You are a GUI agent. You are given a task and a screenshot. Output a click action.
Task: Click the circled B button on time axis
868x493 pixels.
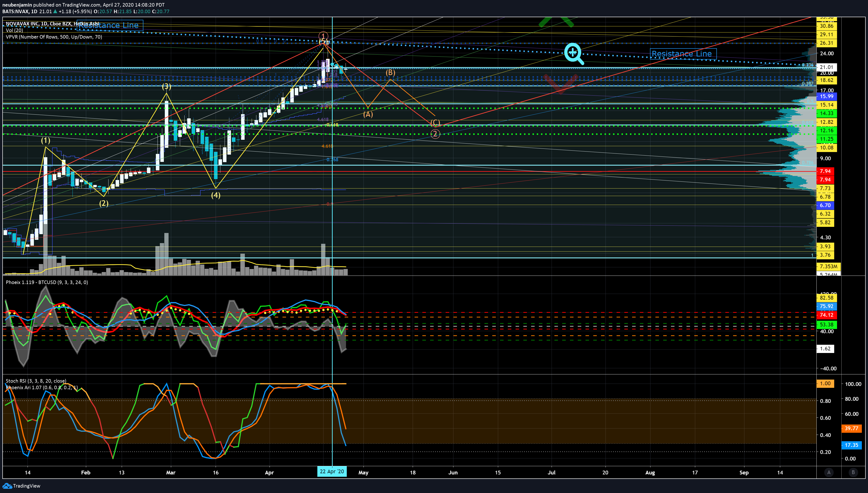853,472
